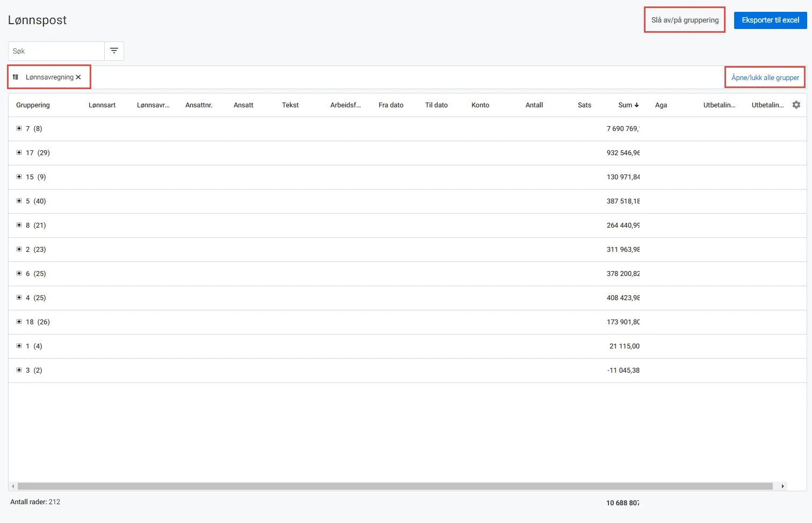Expand group 4 (25)

pos(19,297)
